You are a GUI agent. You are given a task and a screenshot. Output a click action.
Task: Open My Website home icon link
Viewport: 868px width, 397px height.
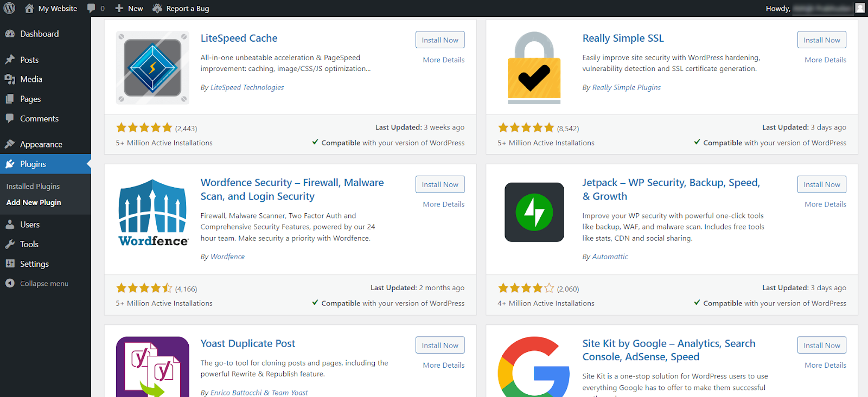coord(29,8)
